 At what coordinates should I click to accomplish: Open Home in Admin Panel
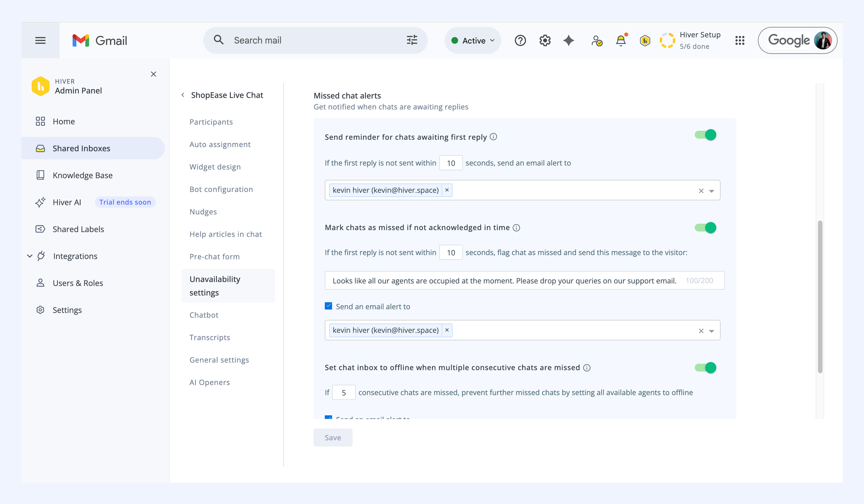93,122
